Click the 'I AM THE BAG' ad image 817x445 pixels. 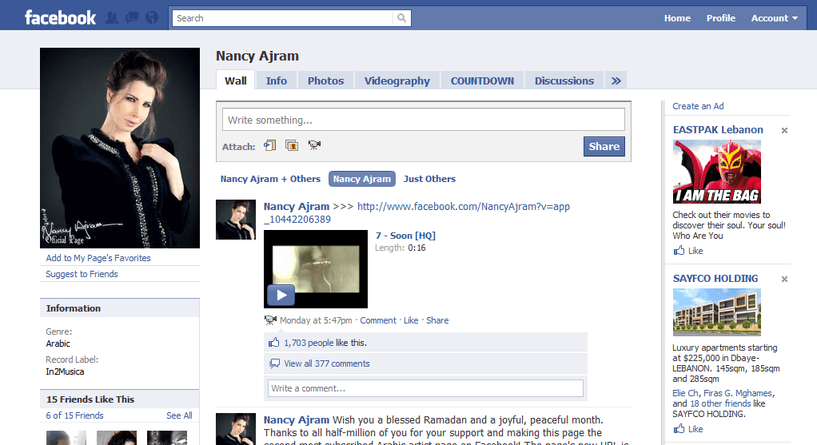pos(716,171)
